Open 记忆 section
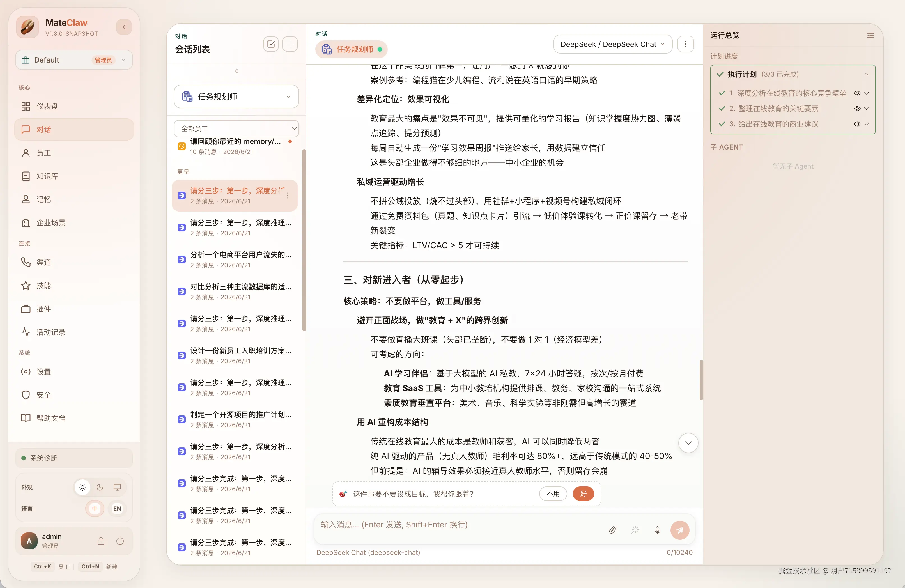 click(x=74, y=199)
